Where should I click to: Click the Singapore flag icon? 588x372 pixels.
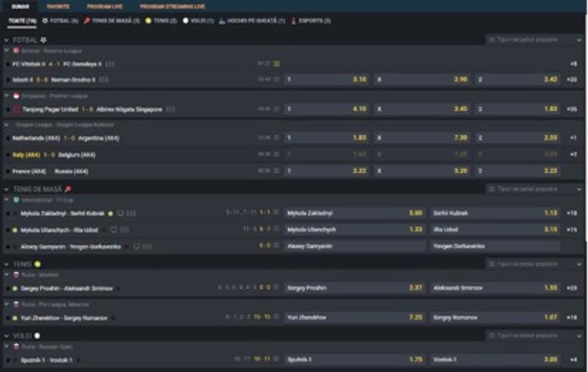(16, 96)
